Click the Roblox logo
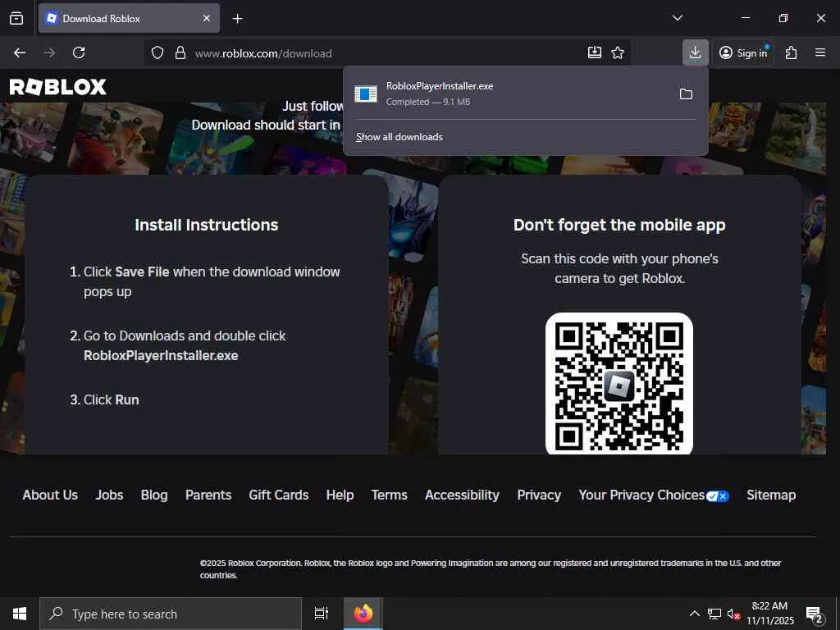 pos(58,87)
